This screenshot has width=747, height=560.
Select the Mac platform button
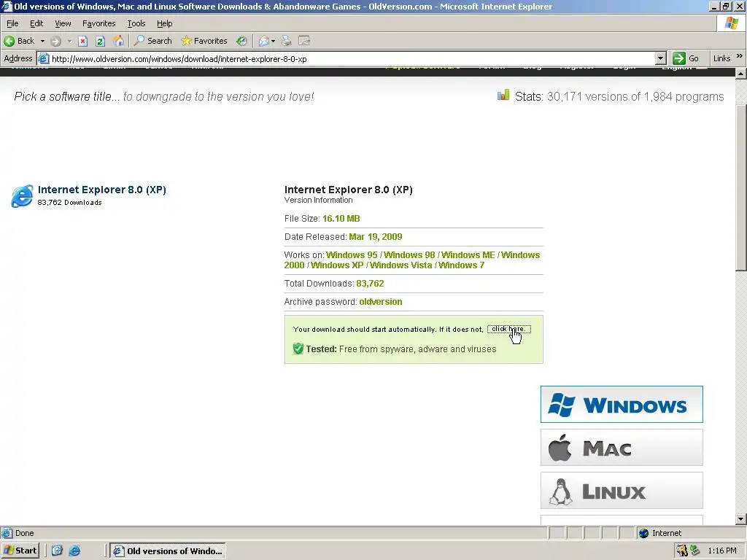point(622,448)
